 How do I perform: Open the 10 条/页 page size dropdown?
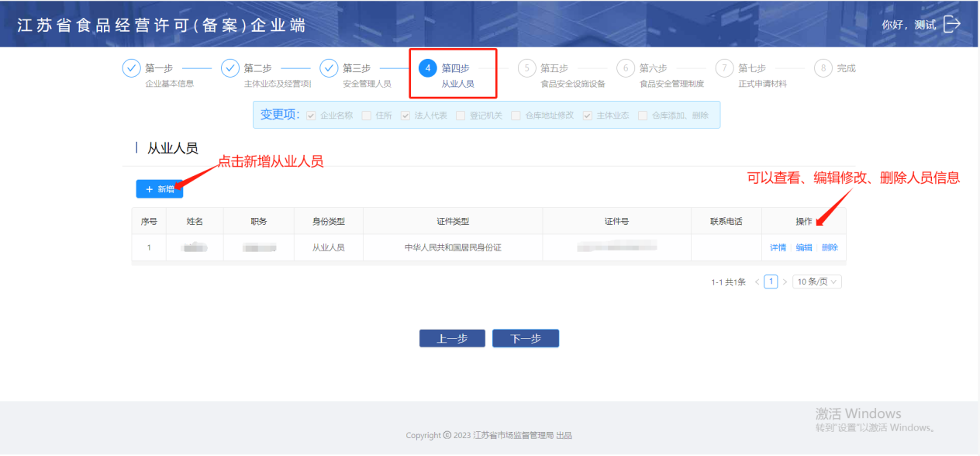click(818, 282)
